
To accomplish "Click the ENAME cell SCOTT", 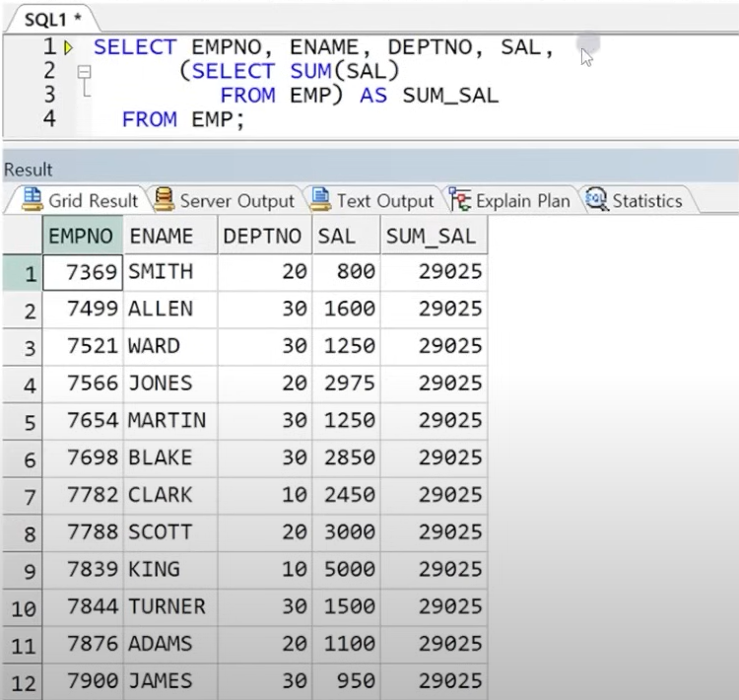I will [170, 532].
